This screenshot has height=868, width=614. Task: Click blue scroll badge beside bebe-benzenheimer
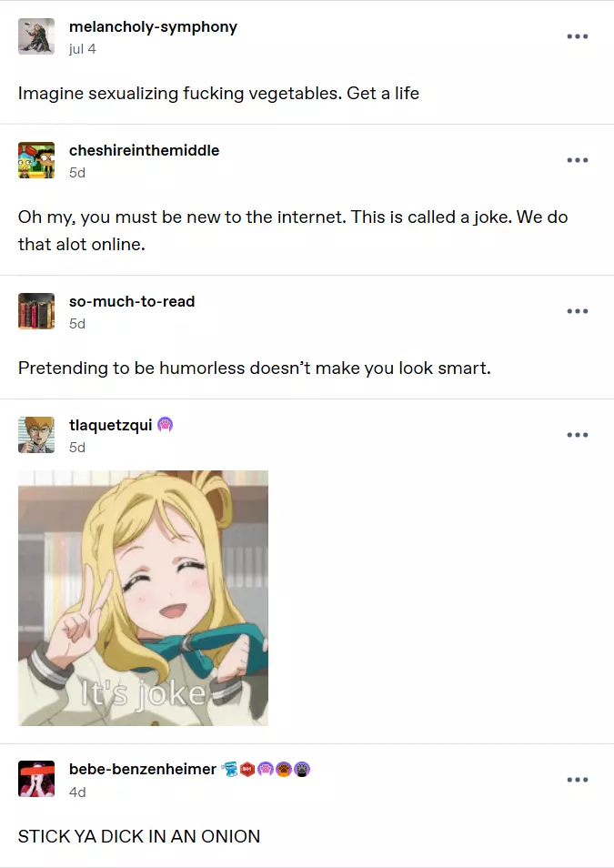pyautogui.click(x=229, y=769)
